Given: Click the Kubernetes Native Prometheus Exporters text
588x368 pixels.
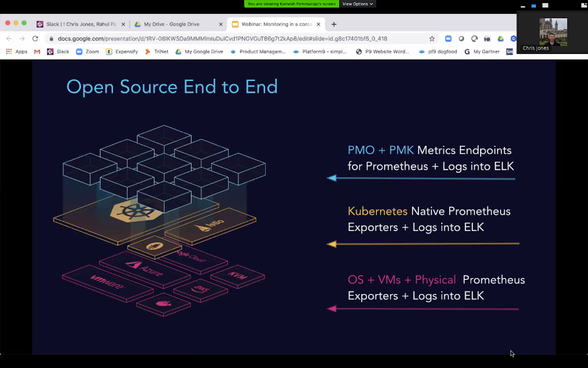Looking at the screenshot, I should coord(429,219).
